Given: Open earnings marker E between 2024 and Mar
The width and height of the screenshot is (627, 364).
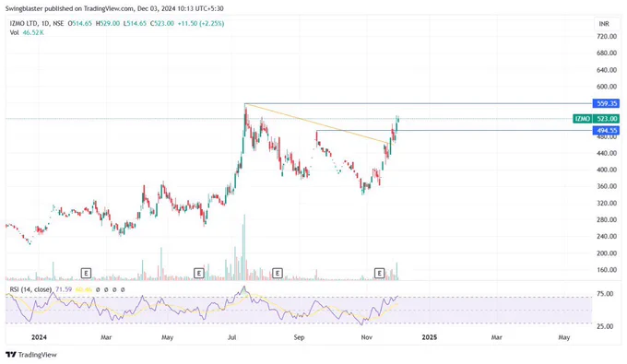Looking at the screenshot, I should (86, 274).
